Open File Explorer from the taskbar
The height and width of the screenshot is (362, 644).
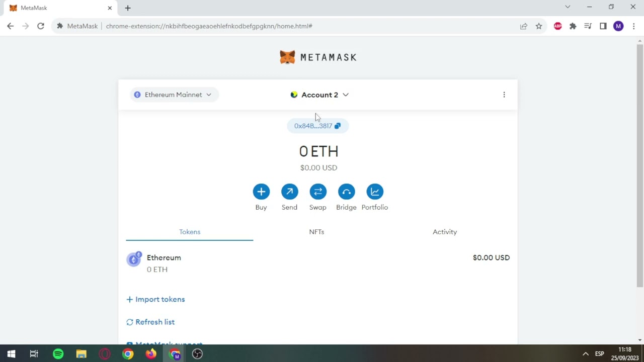pyautogui.click(x=82, y=354)
